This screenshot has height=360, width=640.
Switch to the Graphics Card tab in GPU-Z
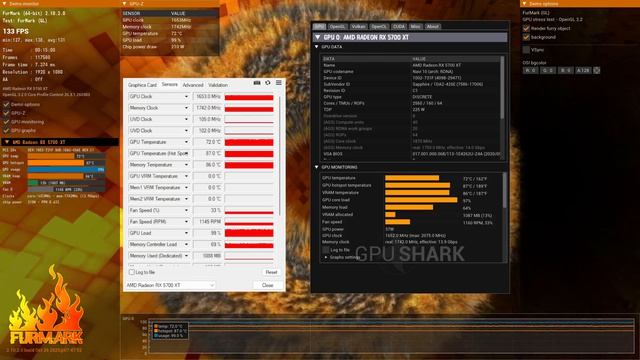[x=142, y=85]
